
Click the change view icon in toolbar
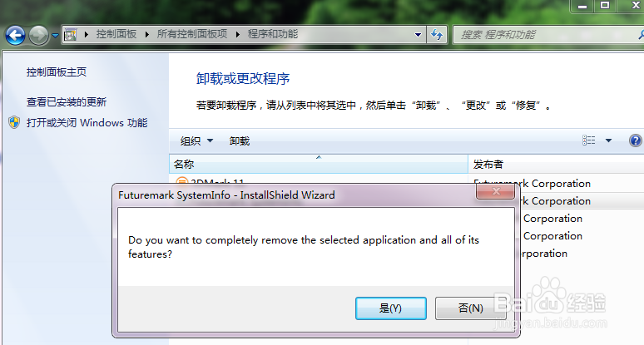pyautogui.click(x=588, y=140)
